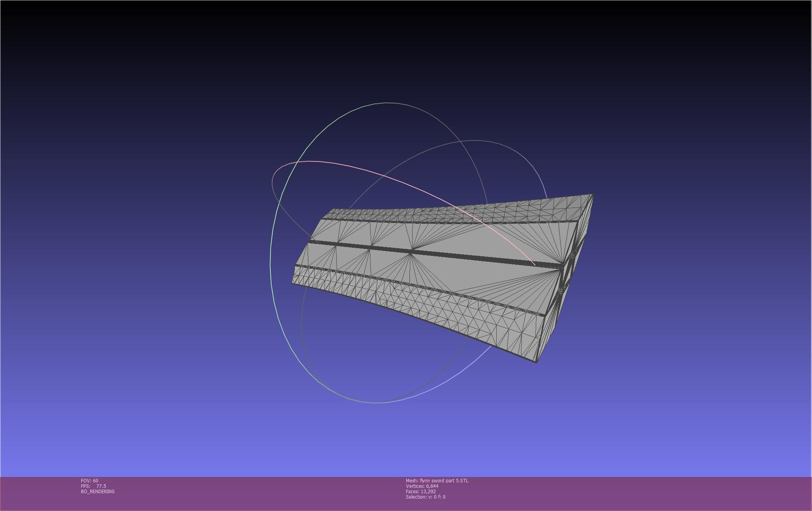Click the Selection: v: 0 f: 0 text

[x=425, y=497]
